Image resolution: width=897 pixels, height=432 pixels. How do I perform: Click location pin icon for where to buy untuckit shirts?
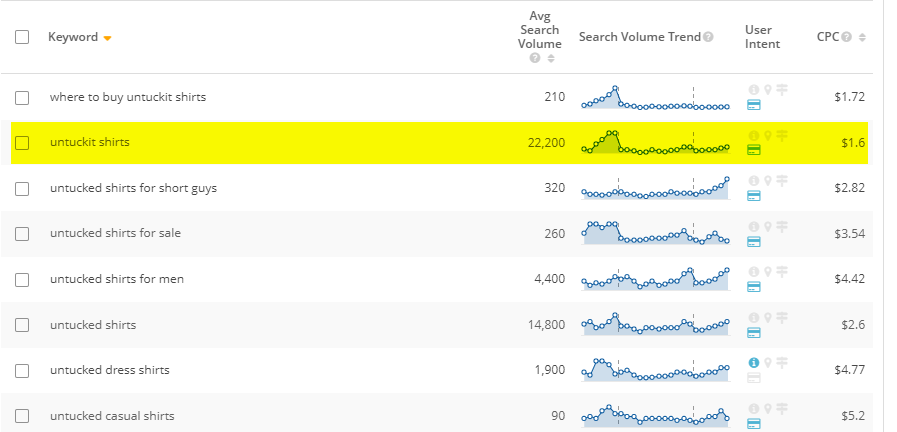pyautogui.click(x=768, y=90)
